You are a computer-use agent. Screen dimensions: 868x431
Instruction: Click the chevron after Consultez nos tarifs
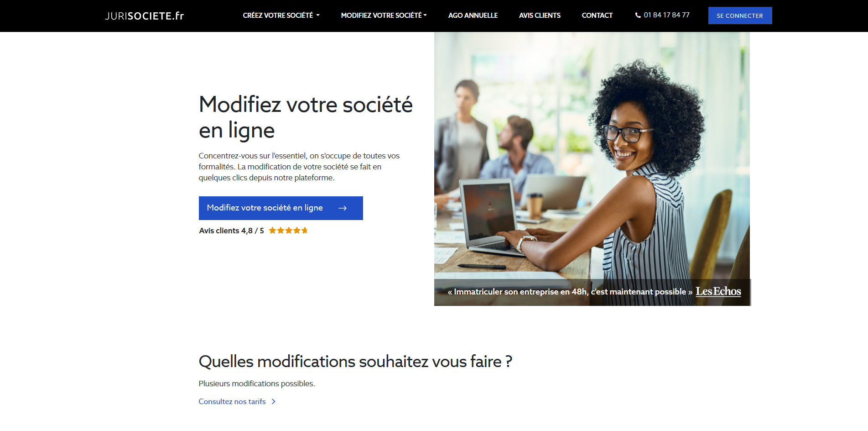[274, 402]
